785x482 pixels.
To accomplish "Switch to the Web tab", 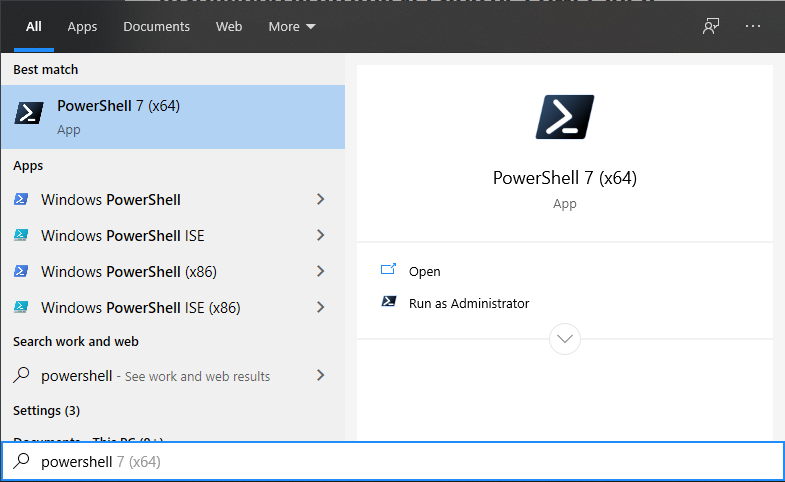I will 229,27.
